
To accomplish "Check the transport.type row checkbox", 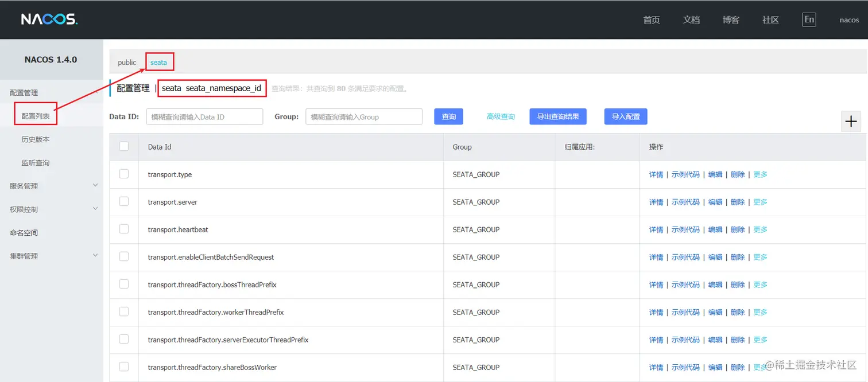I will 124,174.
